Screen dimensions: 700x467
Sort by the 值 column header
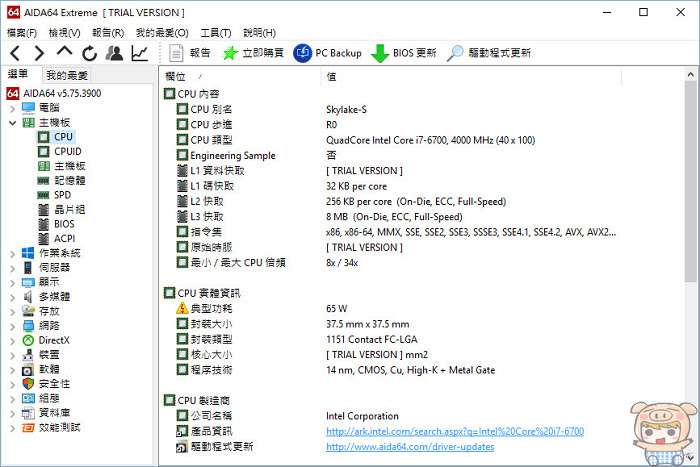[471, 77]
